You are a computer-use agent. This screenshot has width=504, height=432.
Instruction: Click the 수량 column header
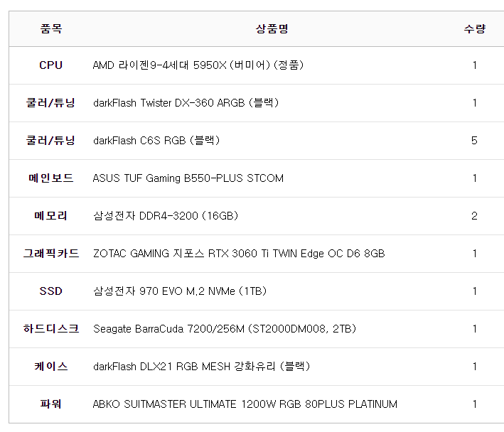[474, 29]
